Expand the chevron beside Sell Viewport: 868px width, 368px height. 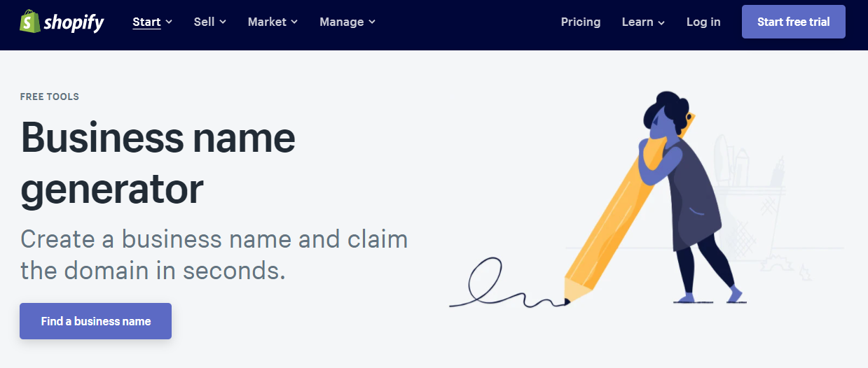(x=223, y=22)
